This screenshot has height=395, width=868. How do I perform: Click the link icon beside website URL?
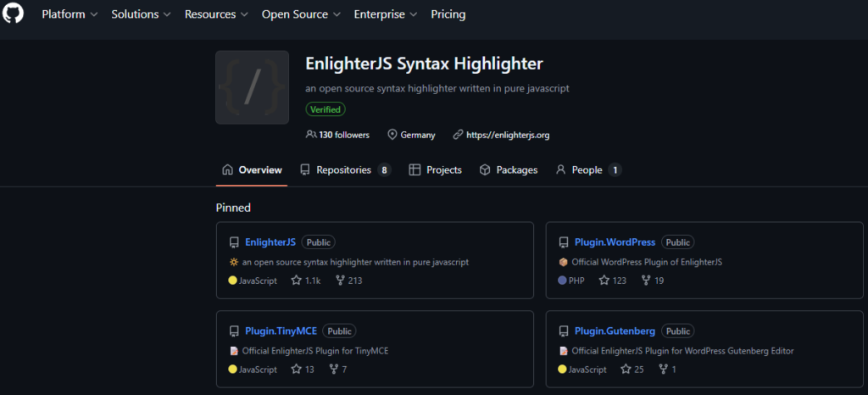tap(458, 135)
